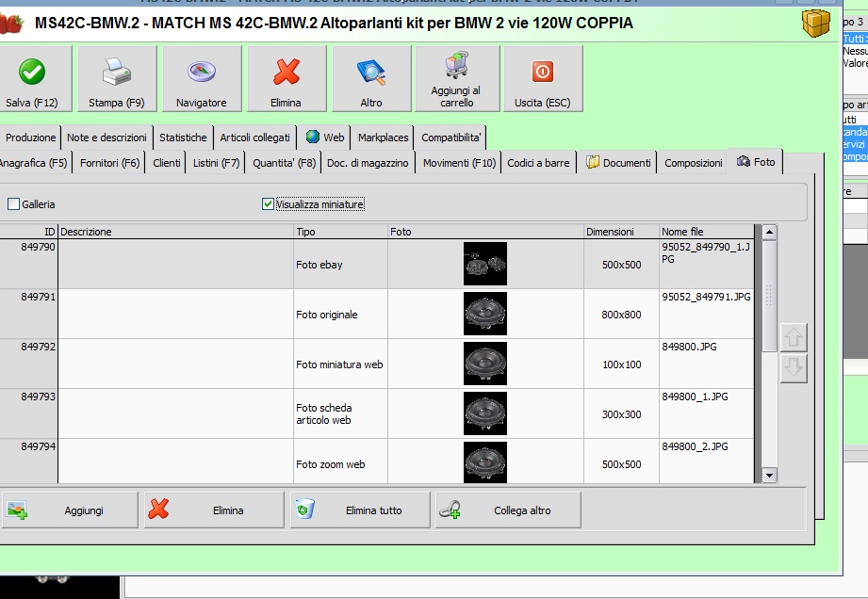Click file name 849800_1.JPG
Image resolution: width=868 pixels, height=599 pixels.
click(x=695, y=397)
